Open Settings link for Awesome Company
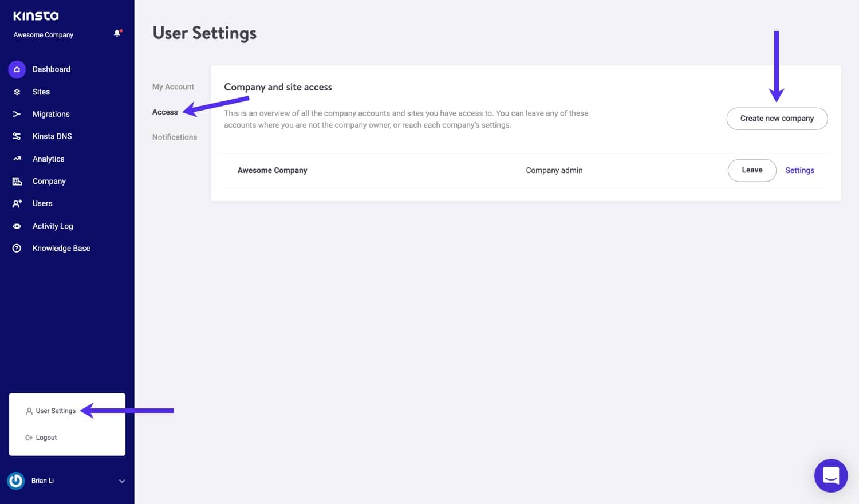 [799, 170]
